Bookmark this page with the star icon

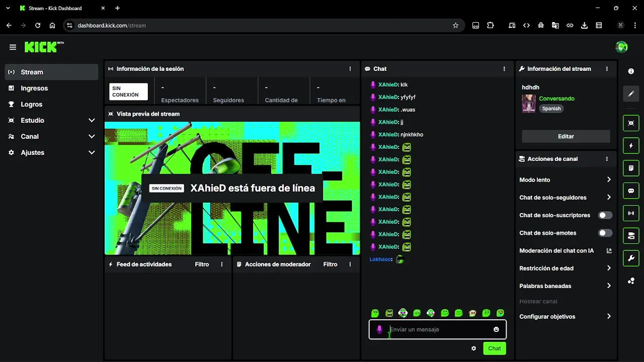click(x=455, y=25)
